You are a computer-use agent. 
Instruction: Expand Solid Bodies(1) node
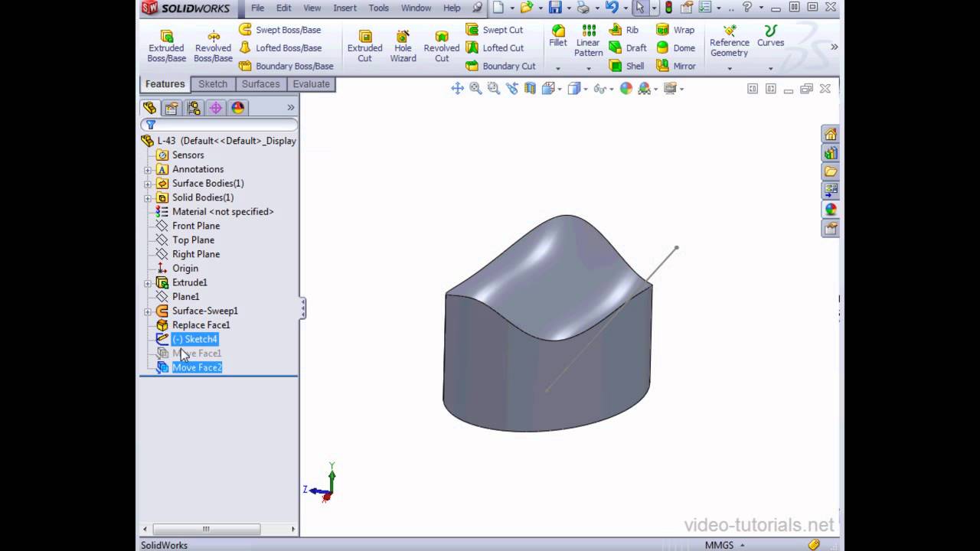(x=148, y=198)
